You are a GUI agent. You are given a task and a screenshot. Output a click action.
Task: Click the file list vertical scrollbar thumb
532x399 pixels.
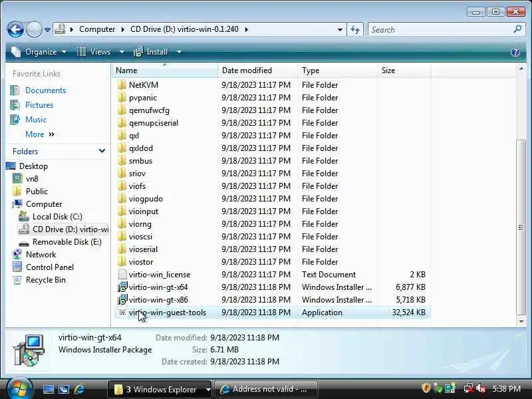click(521, 227)
